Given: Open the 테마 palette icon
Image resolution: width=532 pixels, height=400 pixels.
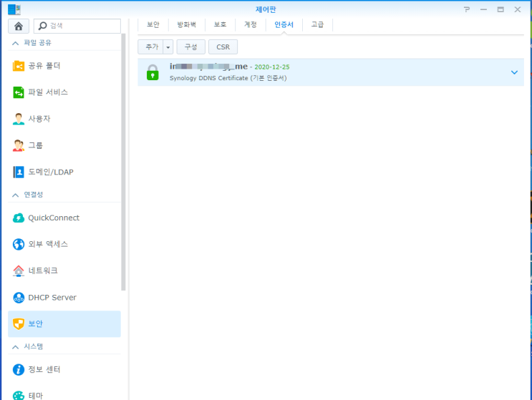Looking at the screenshot, I should pos(19,396).
